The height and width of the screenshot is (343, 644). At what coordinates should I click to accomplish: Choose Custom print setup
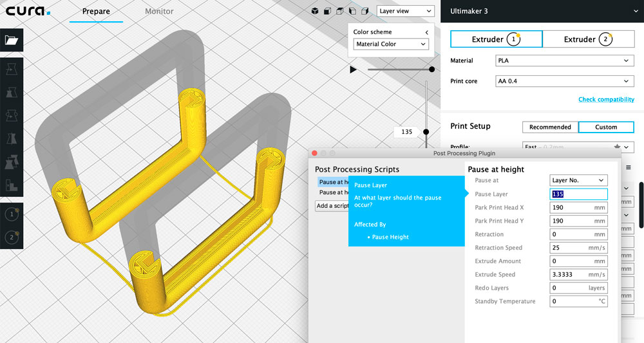(606, 127)
